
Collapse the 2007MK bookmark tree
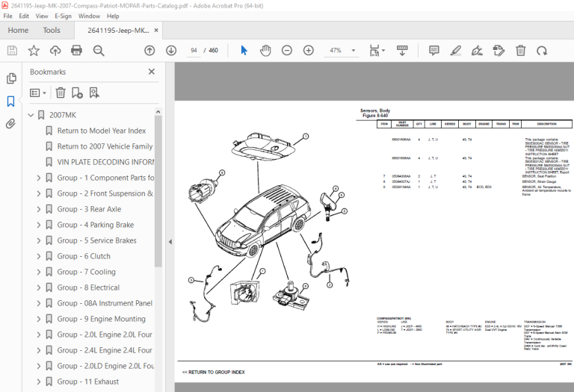click(x=31, y=115)
